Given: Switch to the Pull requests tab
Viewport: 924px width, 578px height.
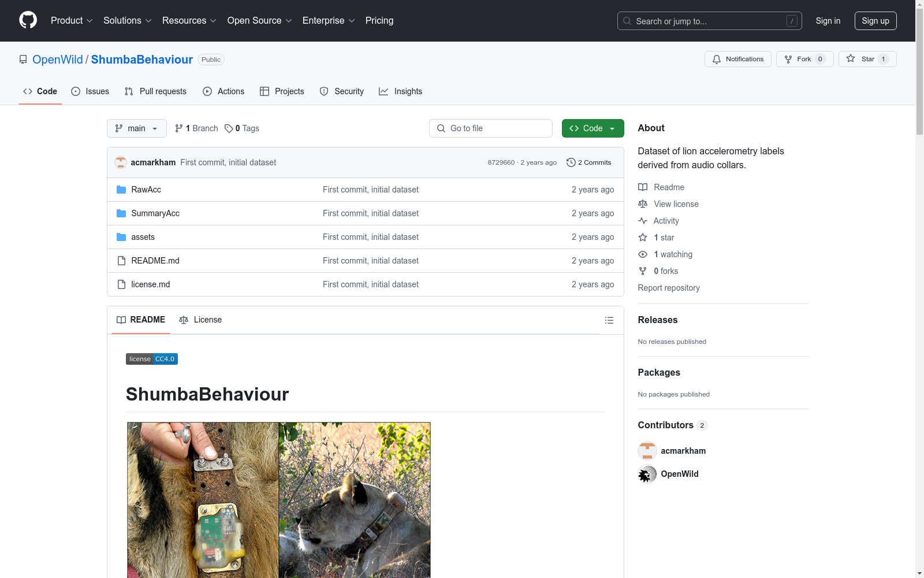Looking at the screenshot, I should tap(155, 91).
